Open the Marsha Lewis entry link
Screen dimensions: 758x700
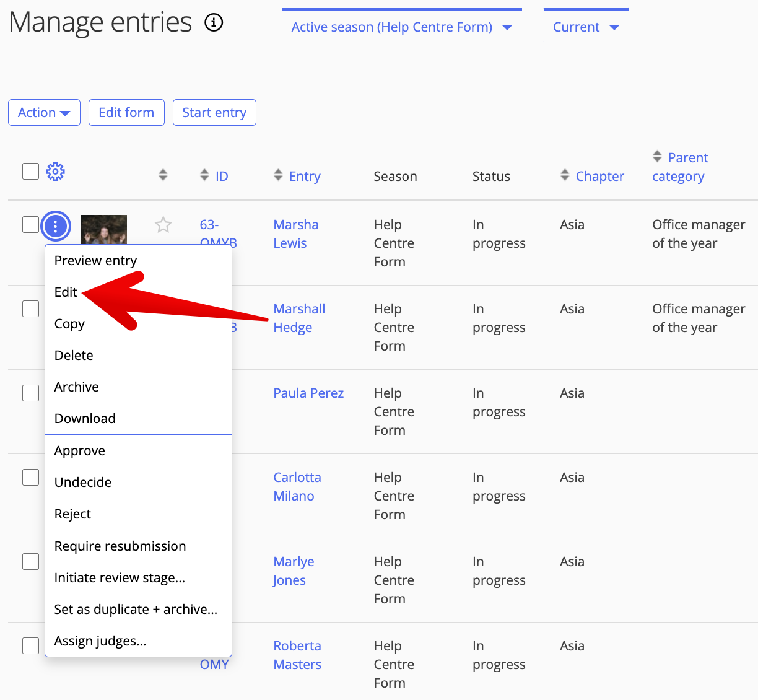[296, 234]
